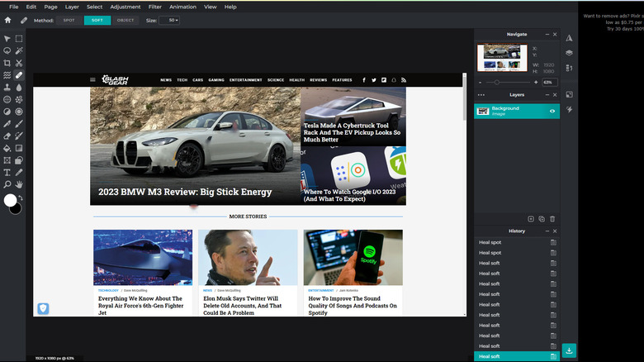The width and height of the screenshot is (644, 362).
Task: Set heal method to Object
Action: point(125,20)
